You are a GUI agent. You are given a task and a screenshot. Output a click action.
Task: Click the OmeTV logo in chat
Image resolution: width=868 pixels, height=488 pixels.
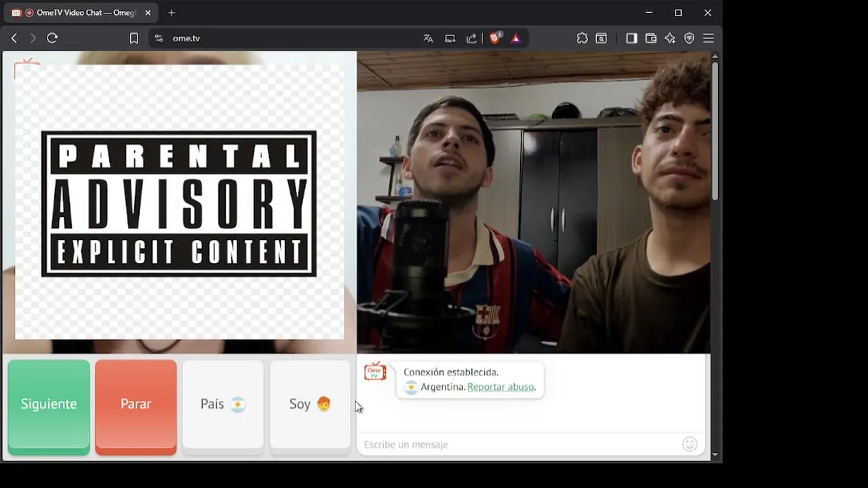pyautogui.click(x=375, y=371)
